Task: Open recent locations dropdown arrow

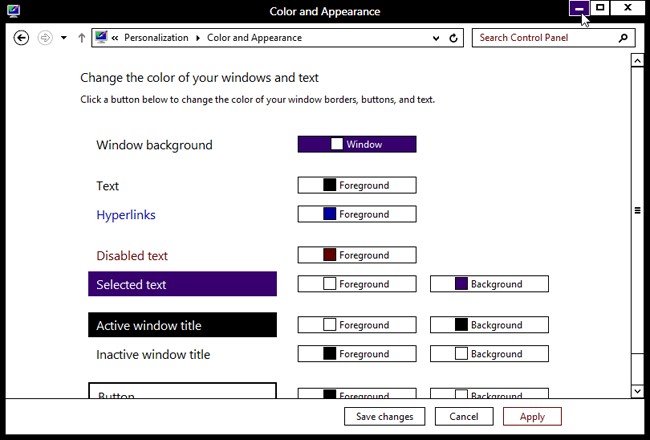Action: [x=64, y=38]
